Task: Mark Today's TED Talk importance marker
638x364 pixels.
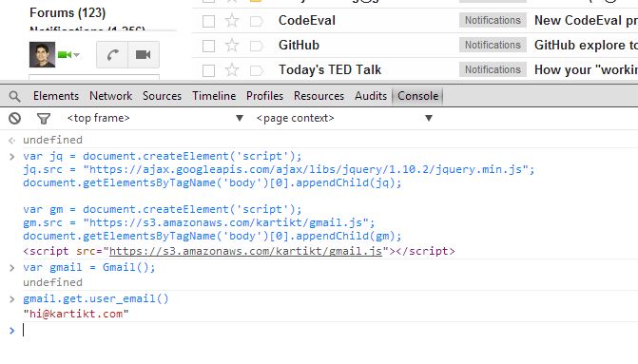Action: click(256, 70)
